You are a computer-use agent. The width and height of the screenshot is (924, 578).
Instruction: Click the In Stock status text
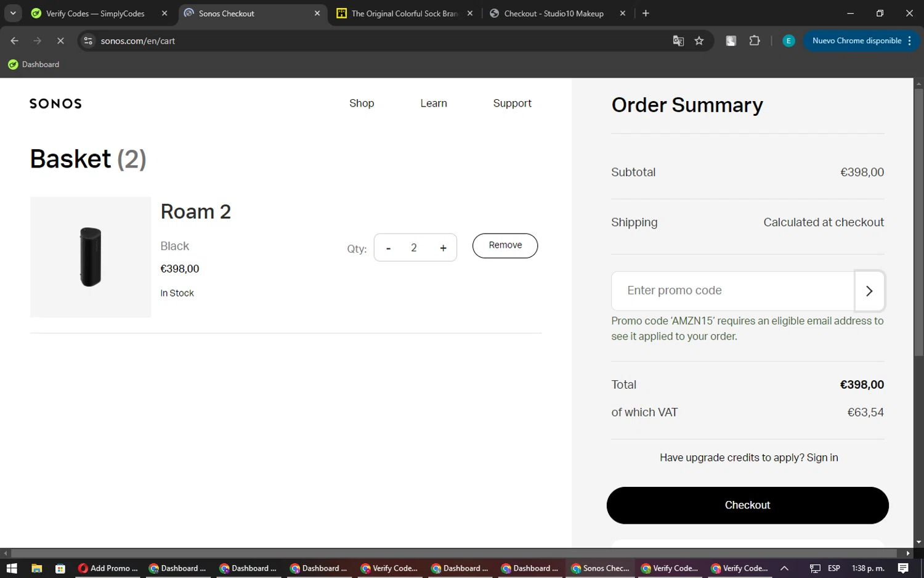click(x=177, y=293)
